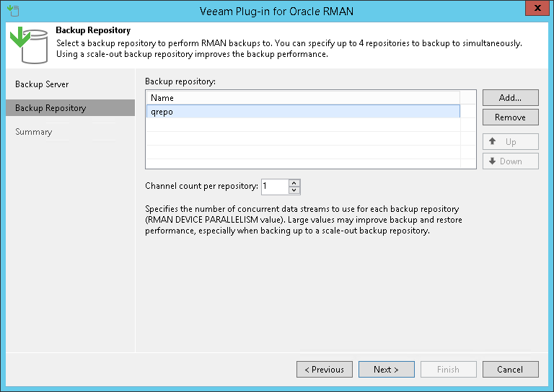This screenshot has height=392, width=554.
Task: Click the Veeam plug-in title bar icon
Action: pyautogui.click(x=13, y=11)
